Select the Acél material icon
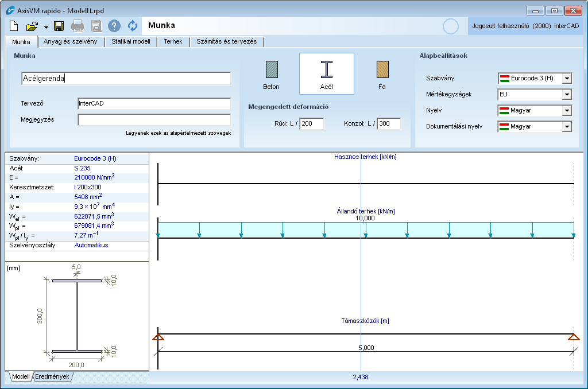 pos(327,74)
